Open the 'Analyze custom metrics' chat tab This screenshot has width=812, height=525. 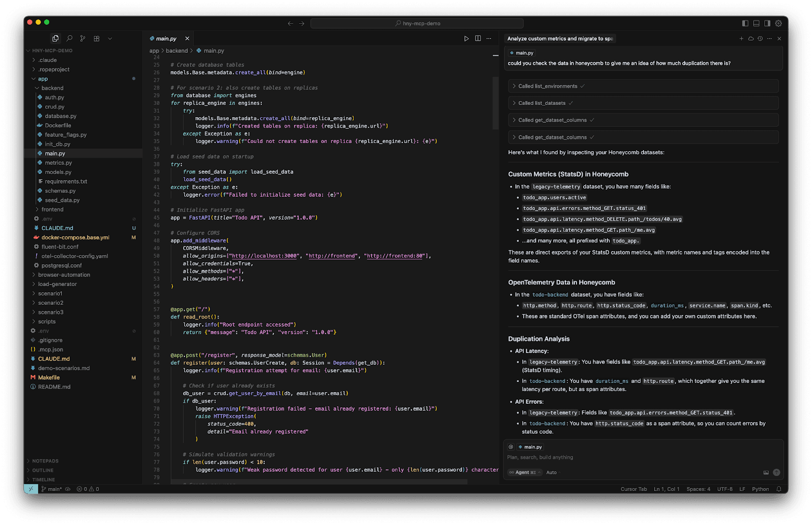(x=560, y=39)
